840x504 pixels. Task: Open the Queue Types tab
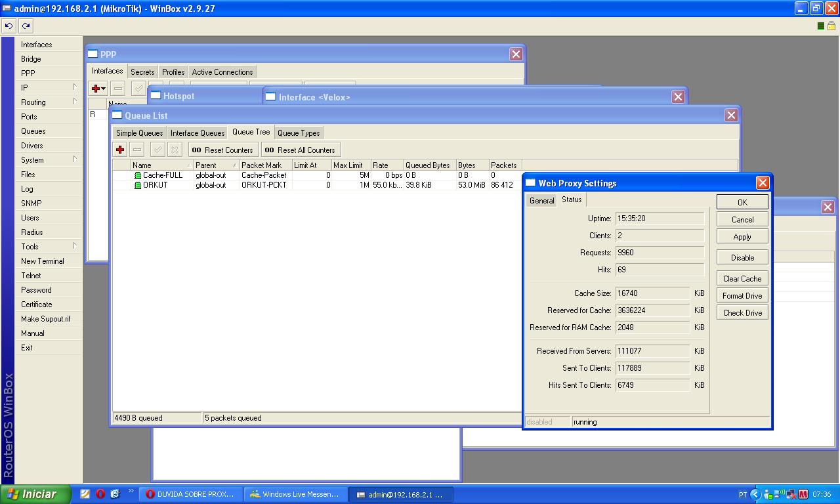tap(299, 133)
